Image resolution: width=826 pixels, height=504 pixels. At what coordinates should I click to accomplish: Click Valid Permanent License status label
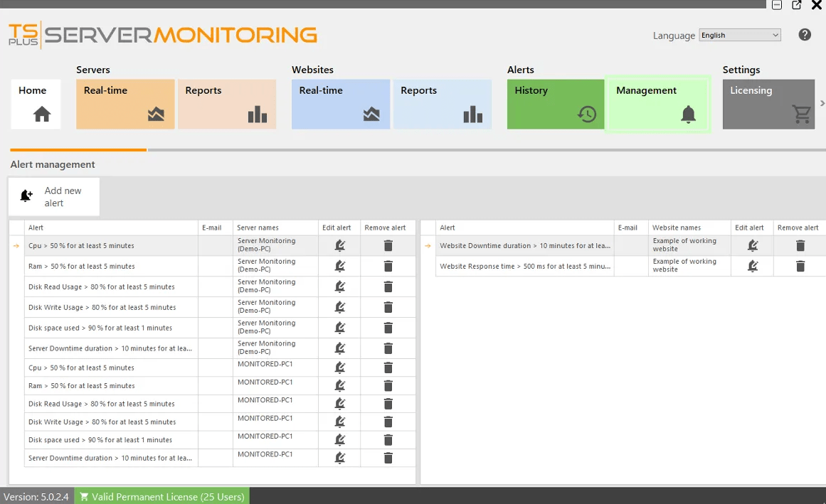click(162, 497)
